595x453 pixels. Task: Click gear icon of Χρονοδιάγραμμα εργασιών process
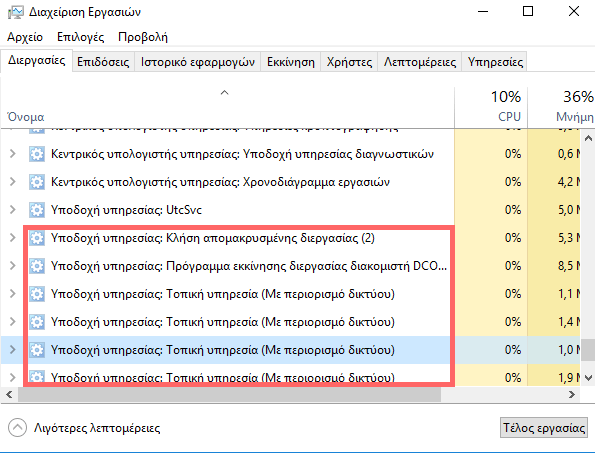[x=37, y=182]
